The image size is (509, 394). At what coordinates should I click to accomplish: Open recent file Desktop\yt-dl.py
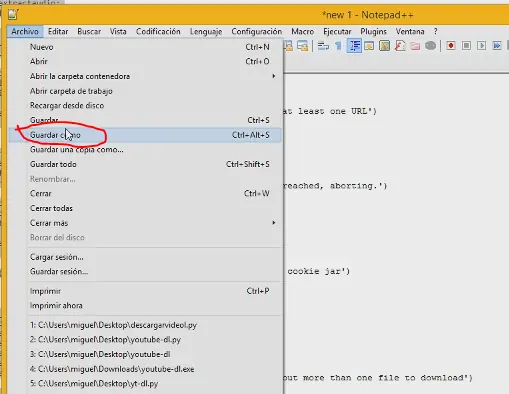pyautogui.click(x=145, y=384)
